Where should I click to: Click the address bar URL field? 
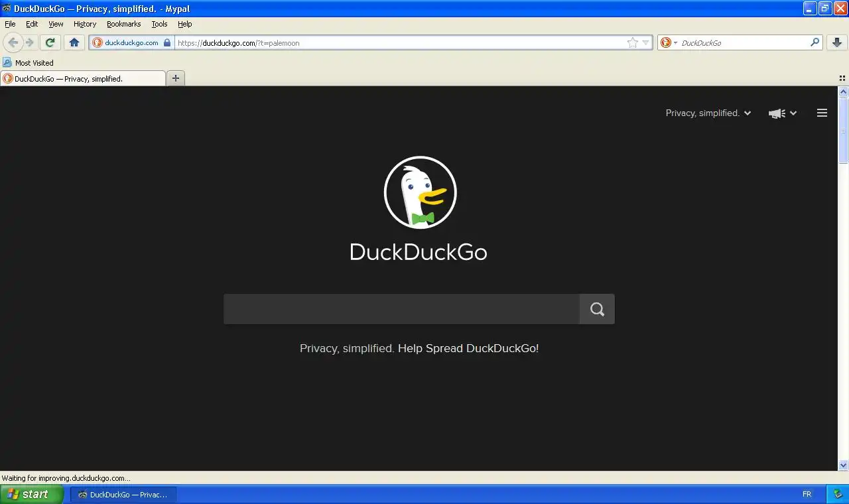pyautogui.click(x=401, y=42)
